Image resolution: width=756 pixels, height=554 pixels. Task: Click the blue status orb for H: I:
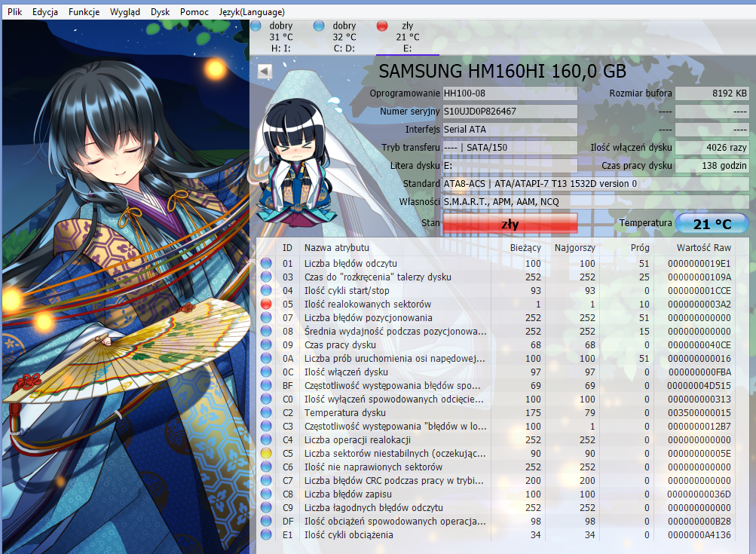pyautogui.click(x=256, y=26)
